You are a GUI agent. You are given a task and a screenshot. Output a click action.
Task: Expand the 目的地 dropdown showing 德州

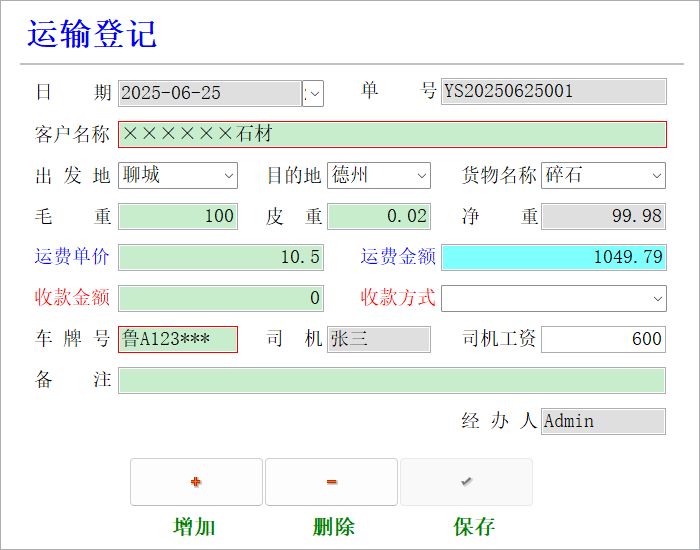(x=421, y=175)
